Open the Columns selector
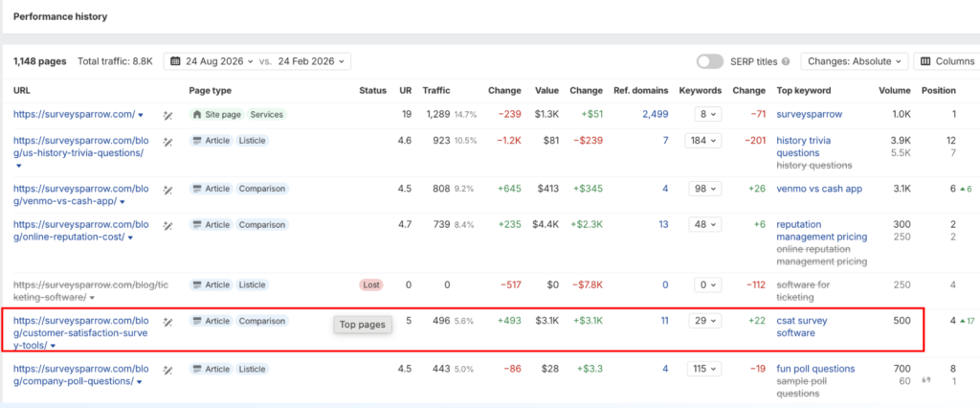This screenshot has width=980, height=408. point(948,61)
